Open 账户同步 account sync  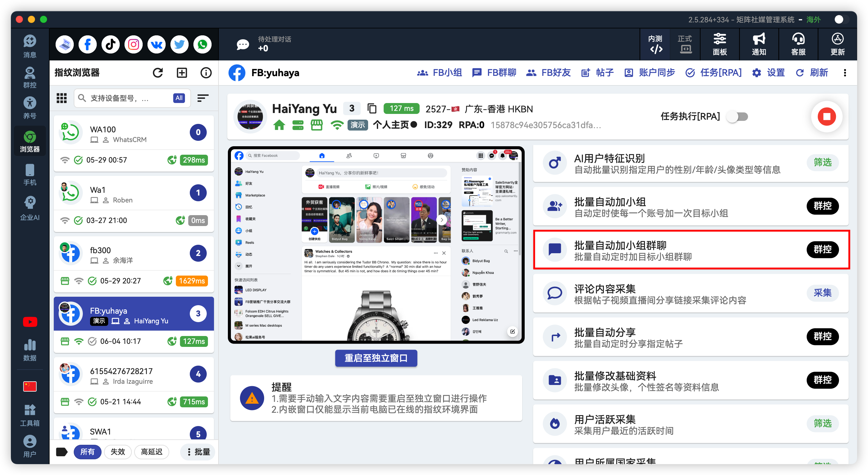649,73
